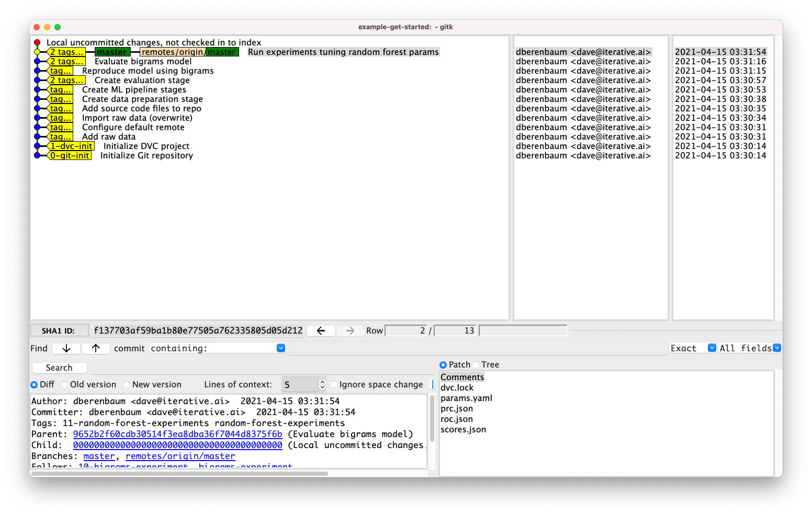Click the red uncommitted changes node

37,42
